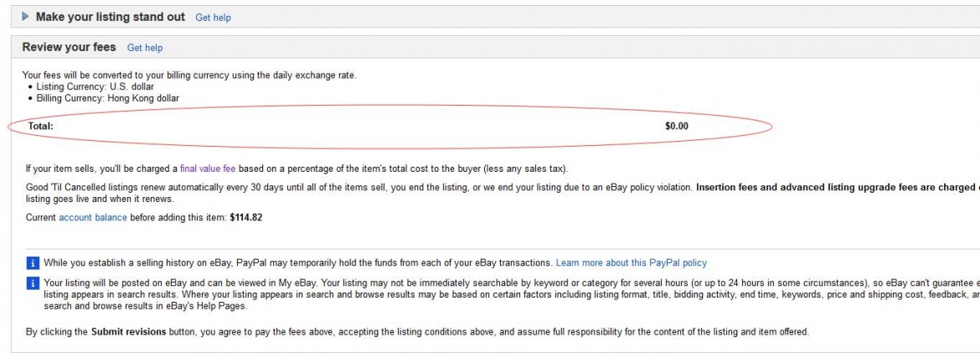Screen dimensions: 980x363
Task: Click the $114.82 current balance amount
Action: coord(246,217)
